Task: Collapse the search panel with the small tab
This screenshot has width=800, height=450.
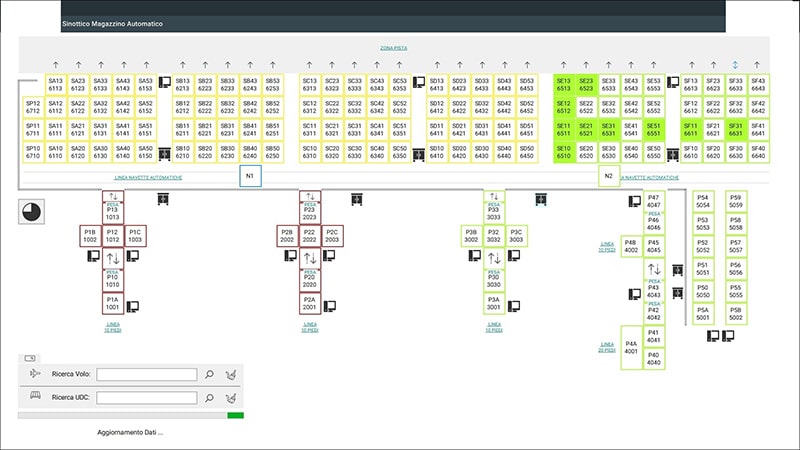Action: (x=29, y=357)
